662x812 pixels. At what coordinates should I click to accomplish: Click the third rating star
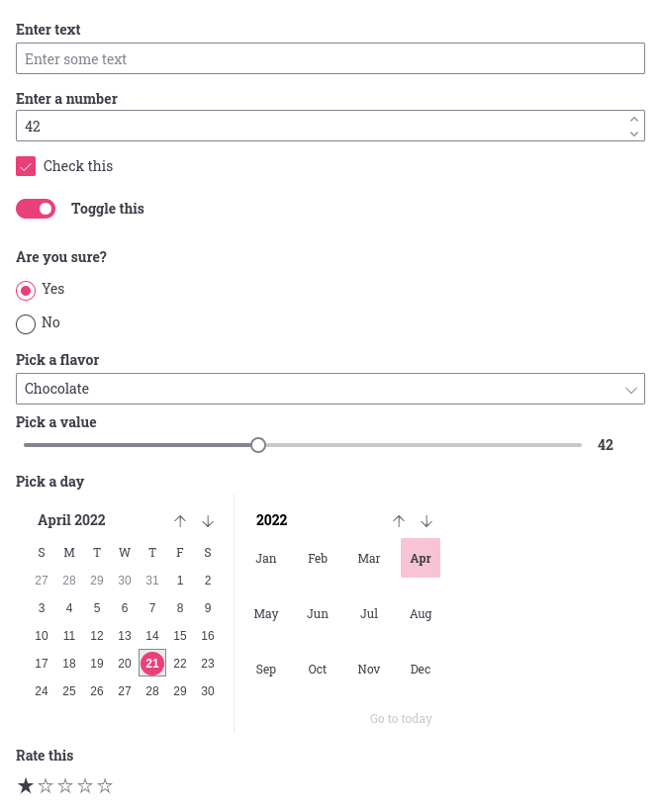click(65, 786)
